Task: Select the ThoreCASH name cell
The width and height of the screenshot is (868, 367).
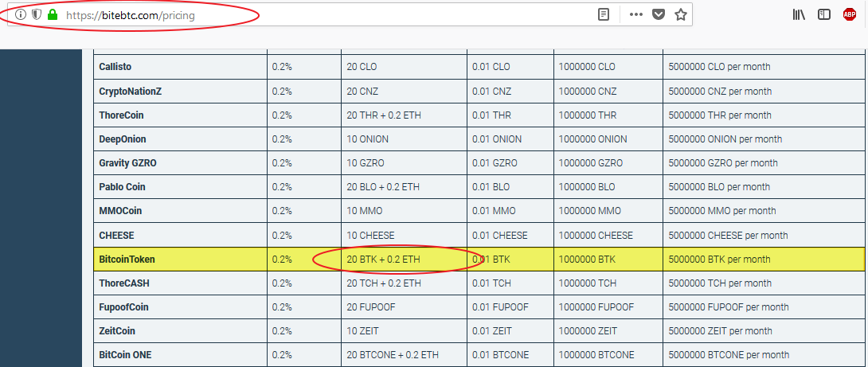Action: [x=180, y=283]
